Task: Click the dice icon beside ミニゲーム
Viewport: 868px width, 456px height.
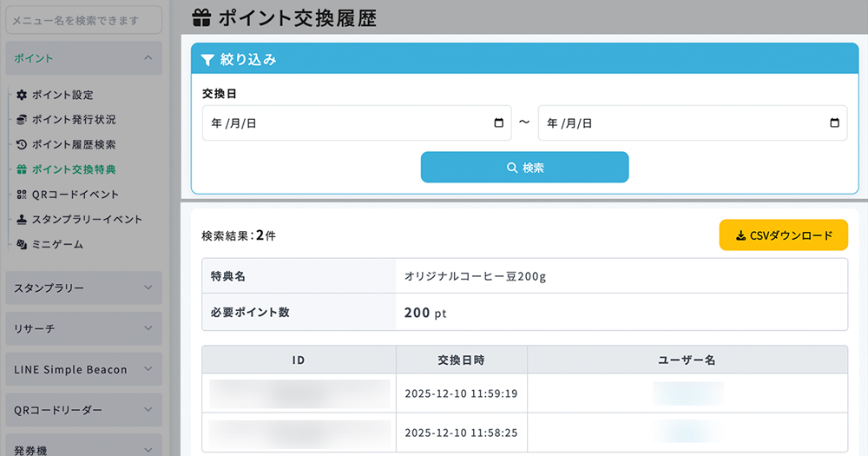Action: (x=22, y=245)
